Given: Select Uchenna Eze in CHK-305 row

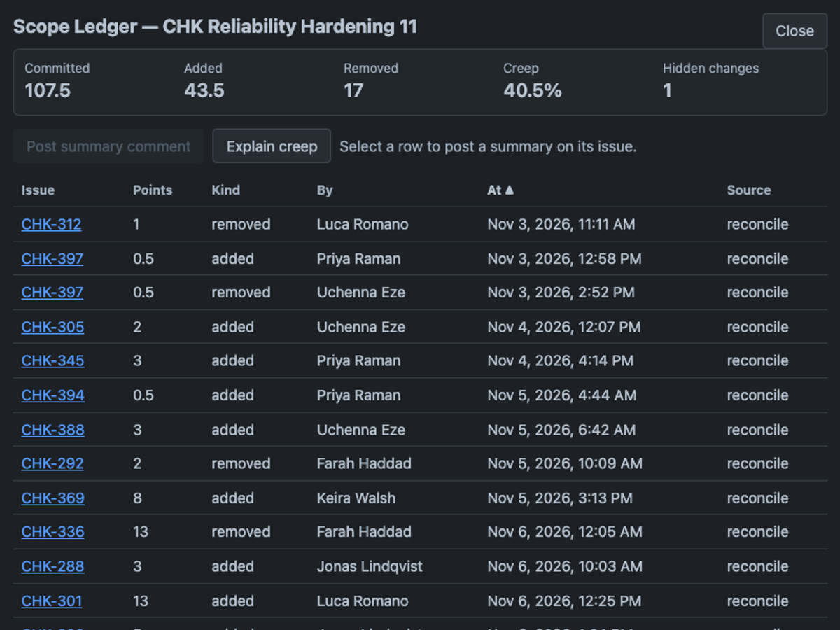Looking at the screenshot, I should [361, 327].
